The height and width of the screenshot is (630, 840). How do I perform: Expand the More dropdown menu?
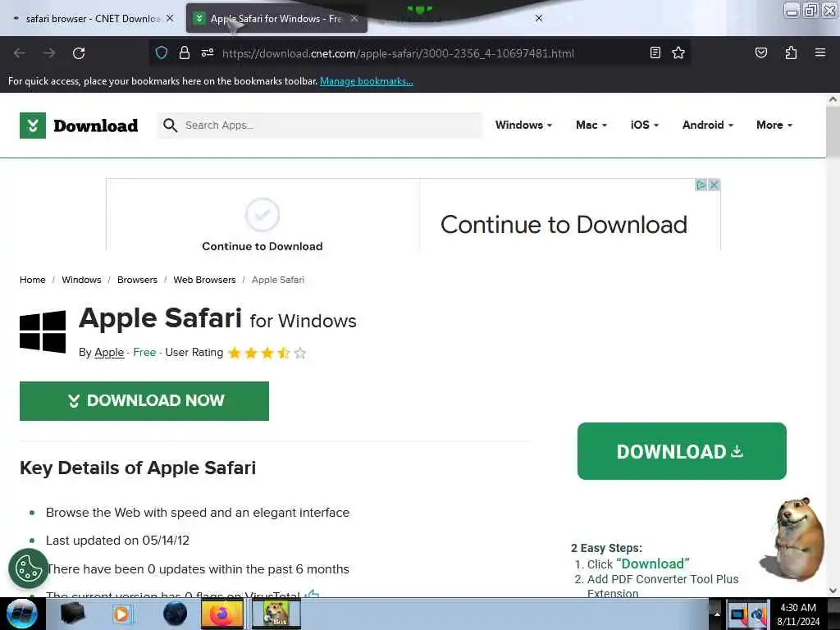coord(774,125)
